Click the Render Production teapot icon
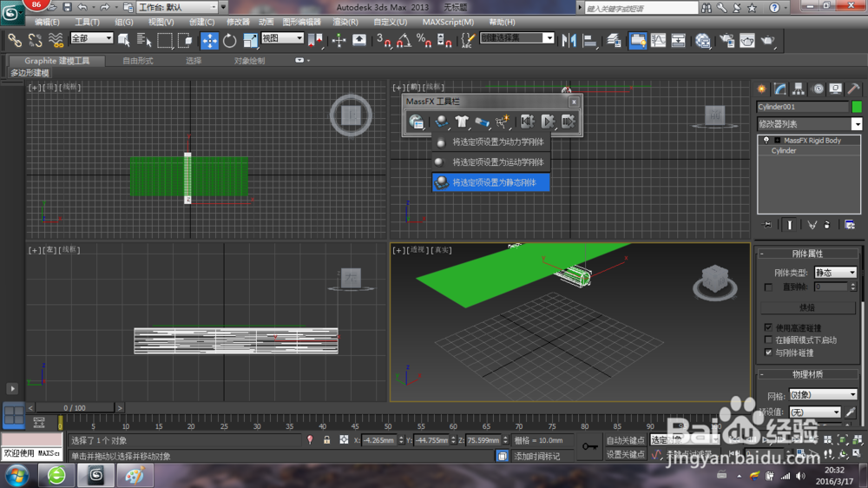868x488 pixels. coord(768,41)
